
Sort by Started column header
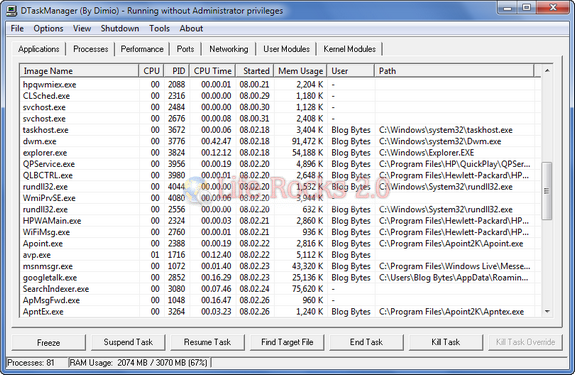pos(255,71)
